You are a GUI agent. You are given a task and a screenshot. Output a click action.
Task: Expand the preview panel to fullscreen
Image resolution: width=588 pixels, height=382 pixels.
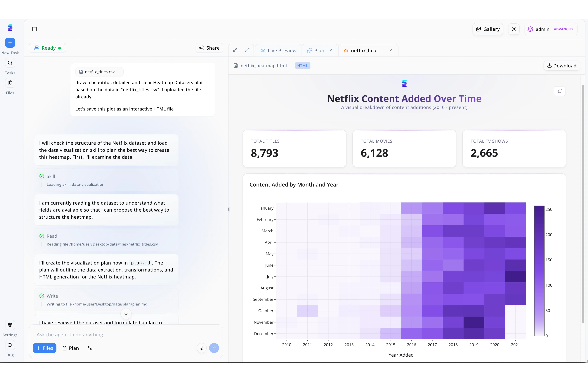(x=247, y=50)
